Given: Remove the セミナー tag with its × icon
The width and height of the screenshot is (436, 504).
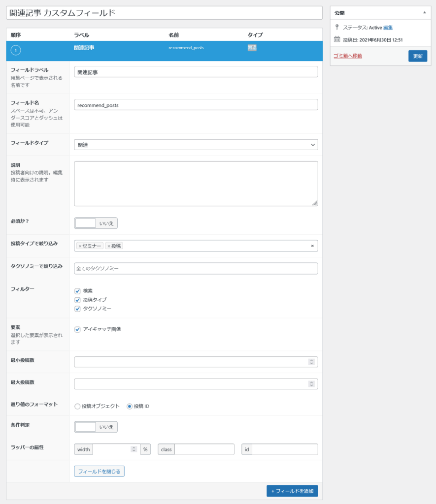Looking at the screenshot, I should pyautogui.click(x=79, y=246).
